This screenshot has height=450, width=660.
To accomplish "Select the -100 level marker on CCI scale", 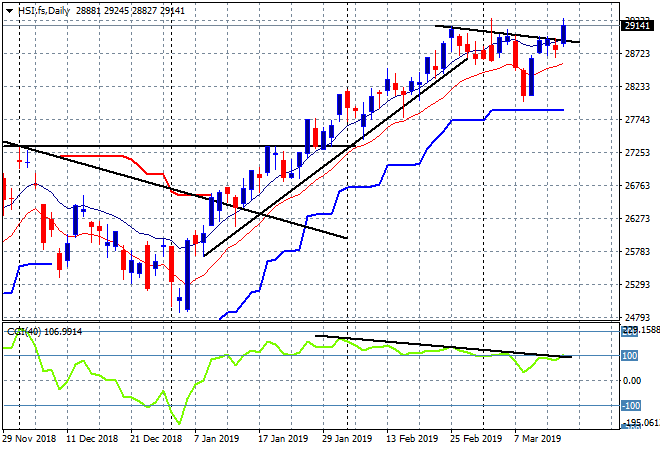I will (631, 406).
